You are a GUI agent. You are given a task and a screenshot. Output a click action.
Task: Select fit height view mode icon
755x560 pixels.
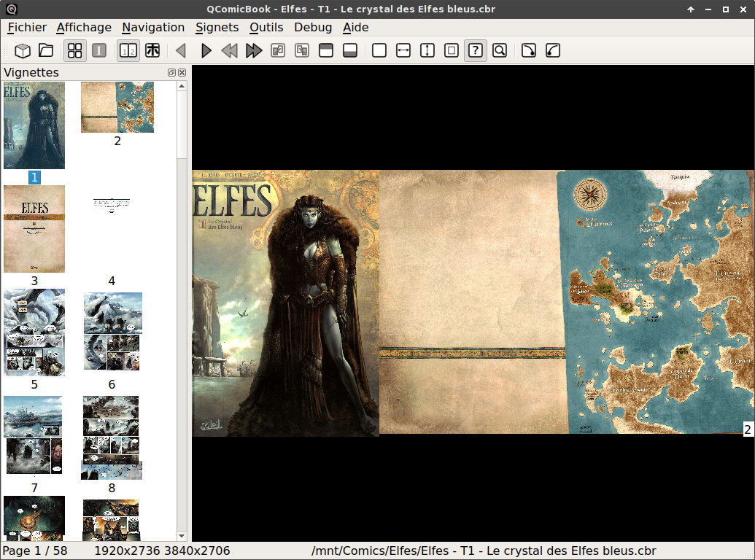coord(427,50)
